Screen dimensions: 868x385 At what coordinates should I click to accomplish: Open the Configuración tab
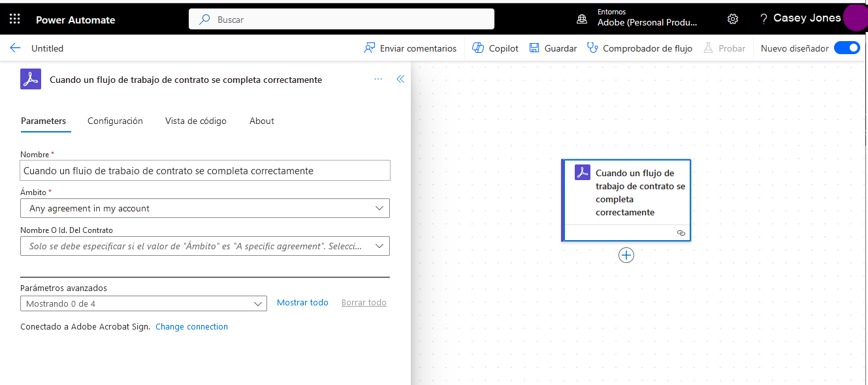click(x=115, y=121)
